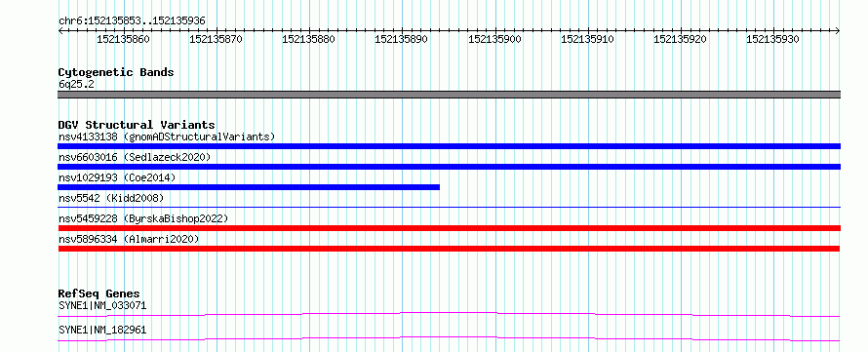Image resolution: width=868 pixels, height=352 pixels.
Task: Click the nsv5459228 ByrskaBishop2022 red bar
Action: point(449,228)
